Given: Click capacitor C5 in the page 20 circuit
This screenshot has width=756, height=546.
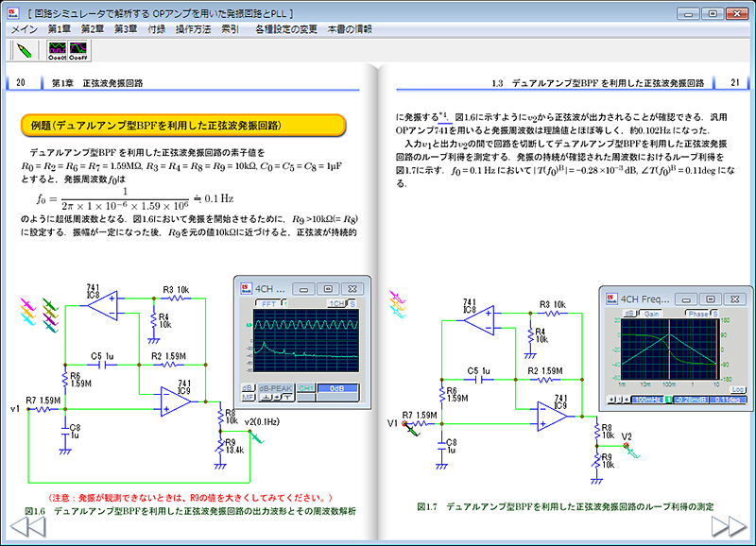Looking at the screenshot, I should click(x=103, y=365).
